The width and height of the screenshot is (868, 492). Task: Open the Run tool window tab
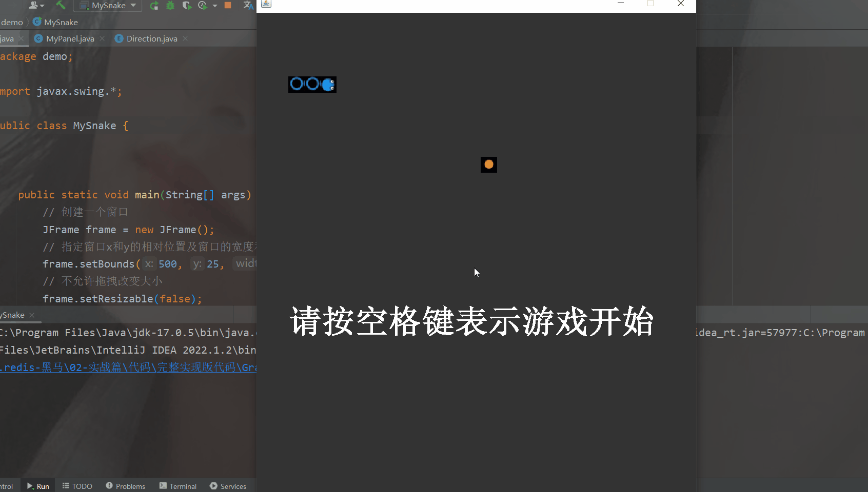pos(38,486)
